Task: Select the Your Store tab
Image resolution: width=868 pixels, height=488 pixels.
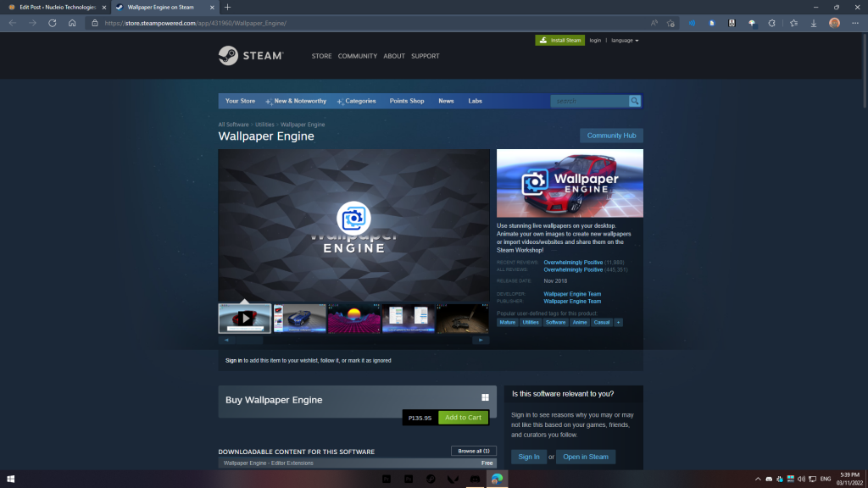Action: [240, 102]
